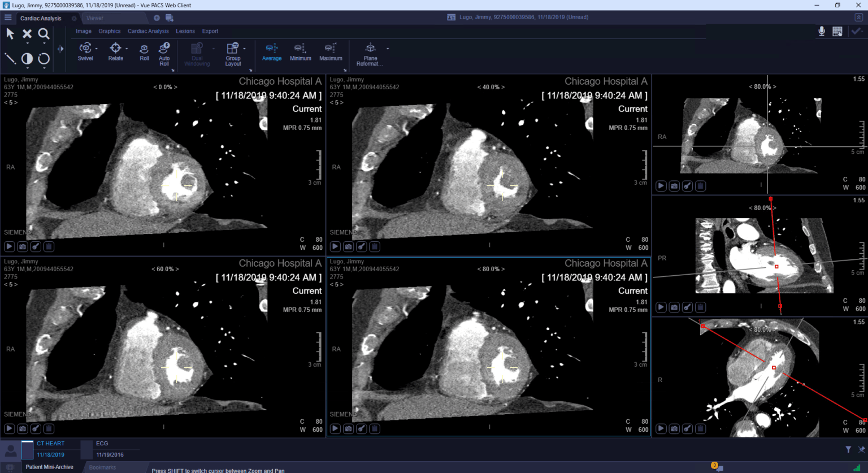Viewport: 868px width, 473px height.
Task: Select the Swivel tool
Action: click(x=85, y=51)
